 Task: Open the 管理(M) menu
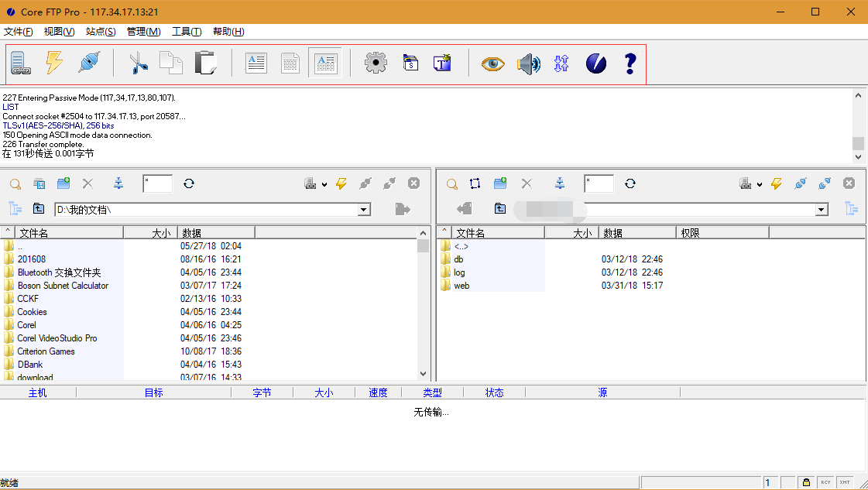pyautogui.click(x=143, y=32)
